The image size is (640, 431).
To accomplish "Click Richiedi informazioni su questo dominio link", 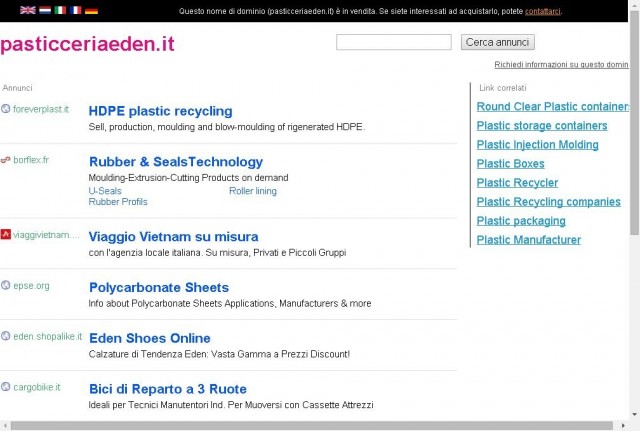I will tap(561, 64).
